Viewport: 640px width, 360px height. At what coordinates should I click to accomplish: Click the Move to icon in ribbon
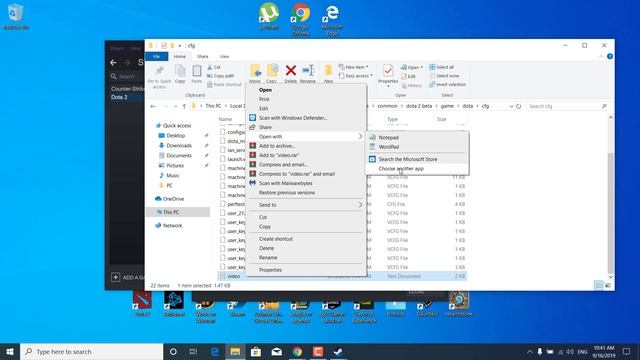(x=256, y=70)
